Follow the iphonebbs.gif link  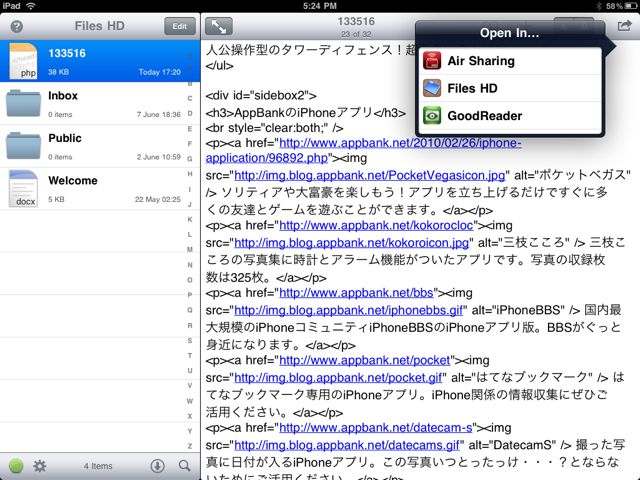pyautogui.click(x=348, y=310)
